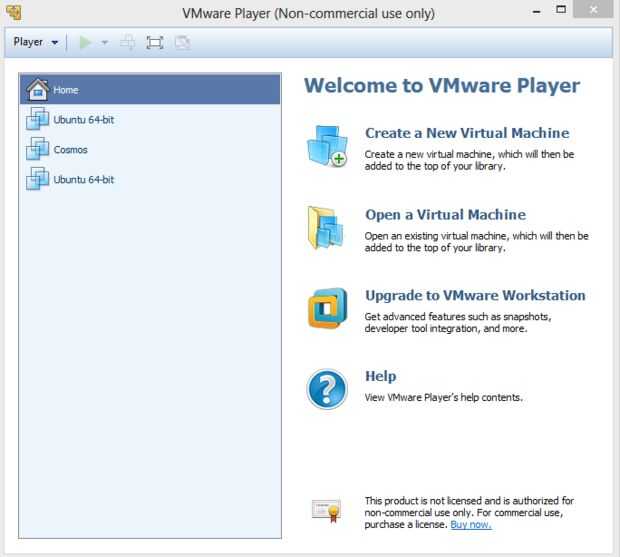
Task: Click Upgrade to VMware Workstation heading
Action: 475,295
